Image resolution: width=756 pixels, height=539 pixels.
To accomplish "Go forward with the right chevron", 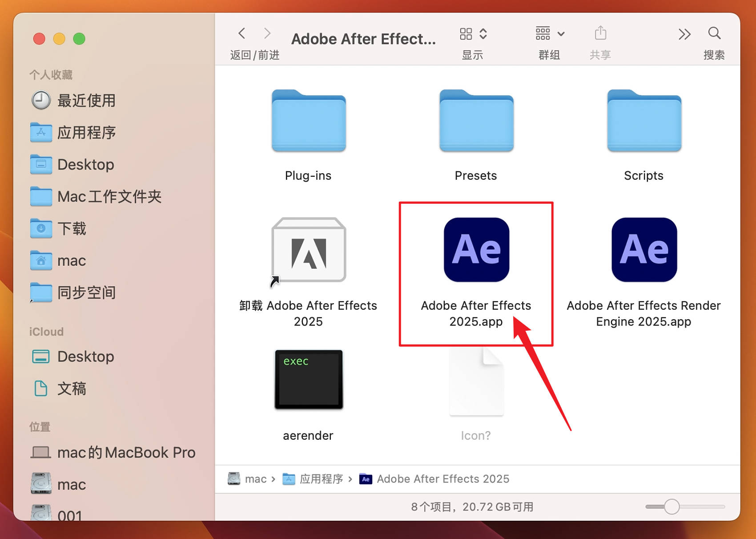I will pyautogui.click(x=267, y=33).
